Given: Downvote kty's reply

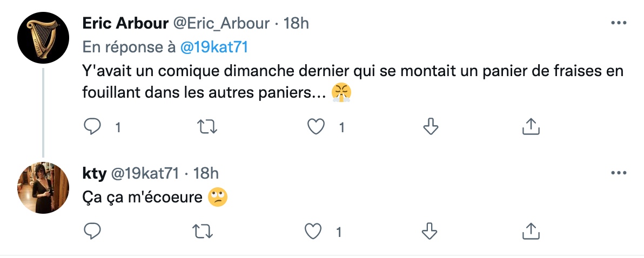Looking at the screenshot, I should click(430, 232).
